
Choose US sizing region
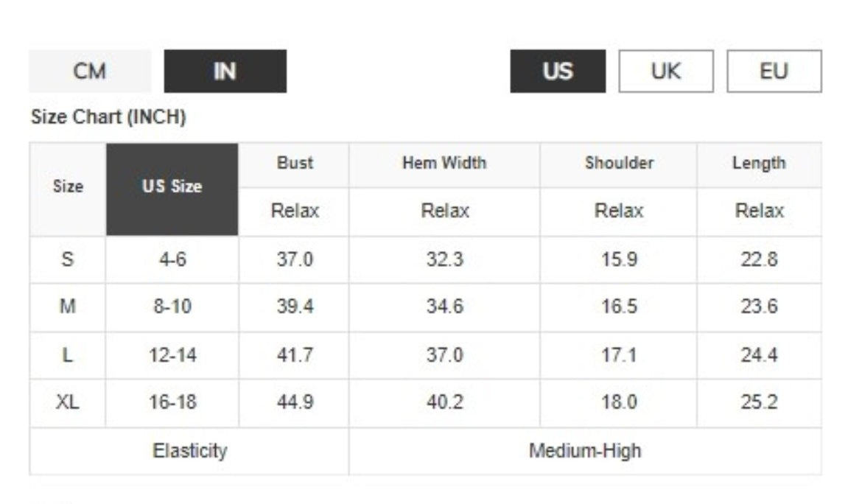(558, 71)
